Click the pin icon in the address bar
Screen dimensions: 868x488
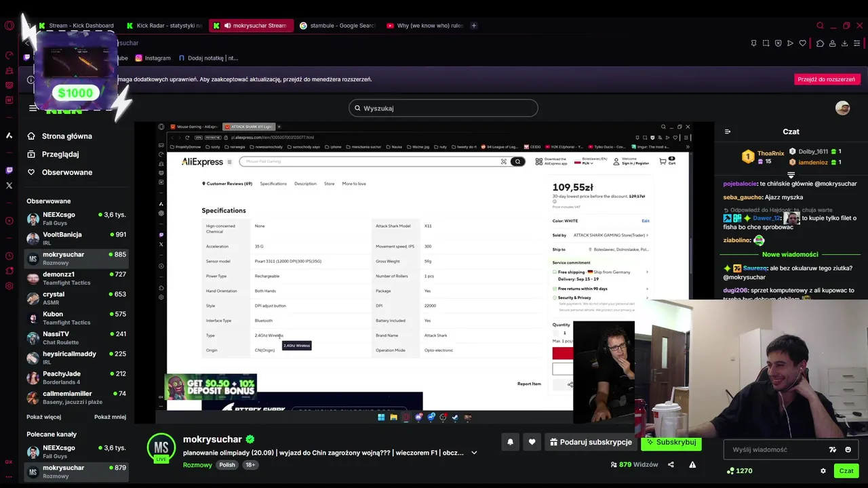753,43
